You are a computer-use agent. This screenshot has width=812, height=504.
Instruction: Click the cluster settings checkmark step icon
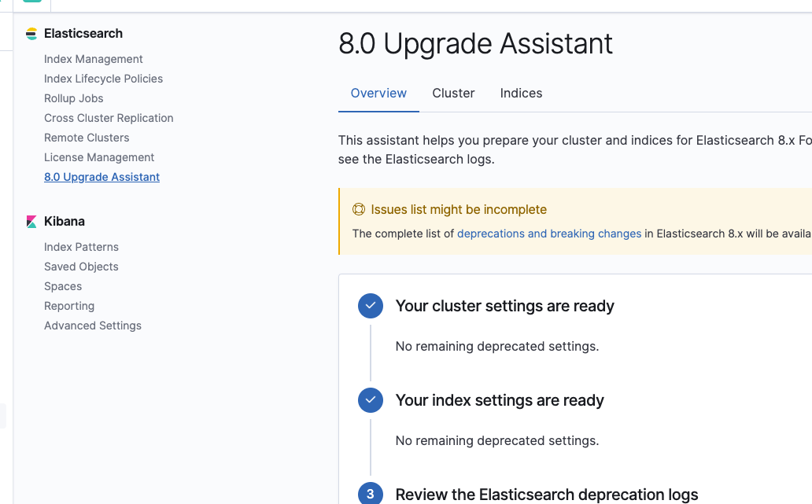click(x=371, y=306)
